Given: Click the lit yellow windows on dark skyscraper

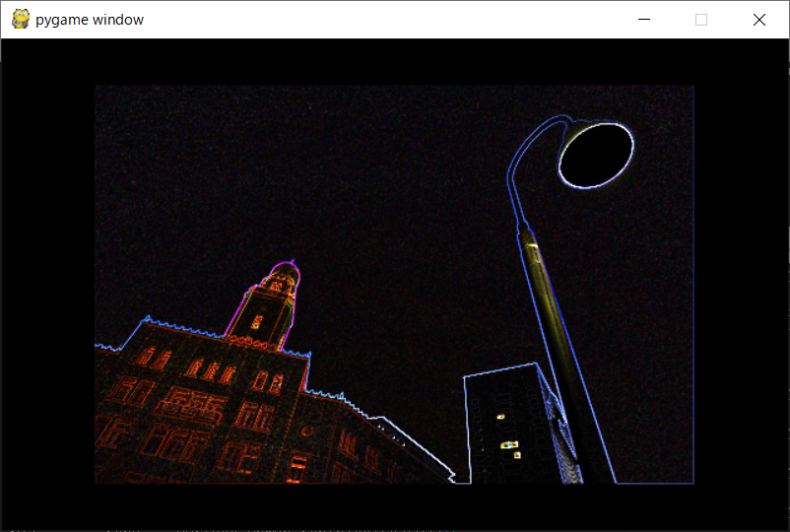Looking at the screenshot, I should [509, 437].
